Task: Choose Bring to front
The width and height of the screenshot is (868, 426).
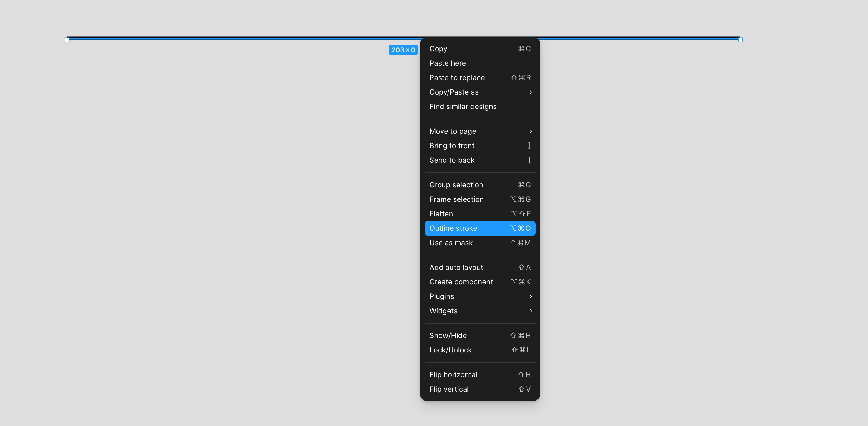Action: pos(480,146)
